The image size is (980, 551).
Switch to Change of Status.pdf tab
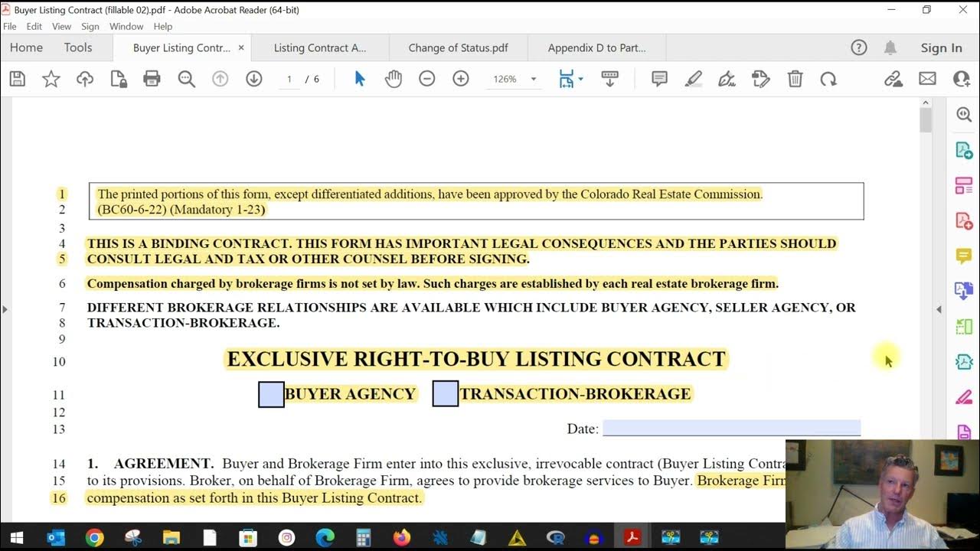458,47
